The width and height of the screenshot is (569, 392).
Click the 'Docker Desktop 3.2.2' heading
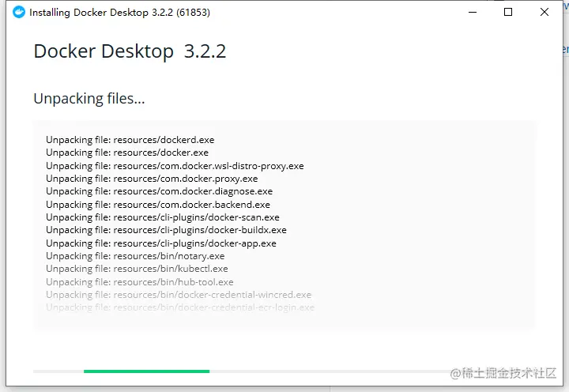tap(130, 51)
